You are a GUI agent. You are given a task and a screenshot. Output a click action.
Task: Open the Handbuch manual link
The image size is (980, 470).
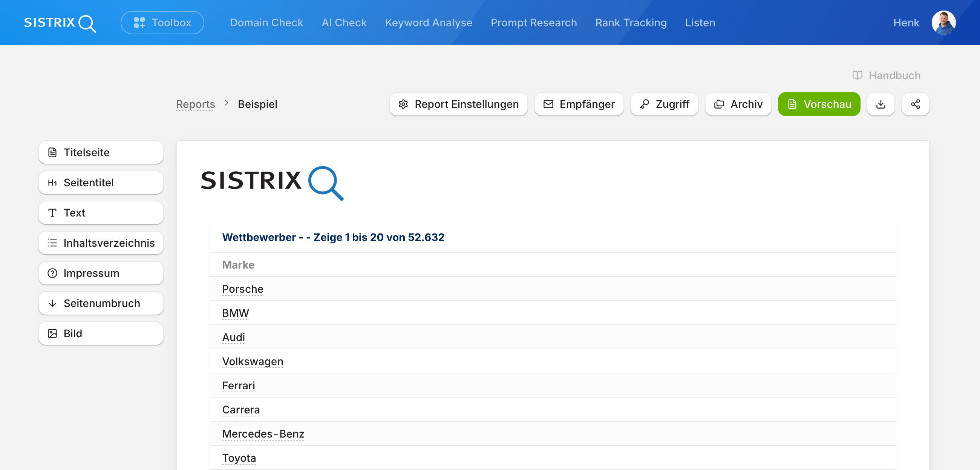click(887, 75)
